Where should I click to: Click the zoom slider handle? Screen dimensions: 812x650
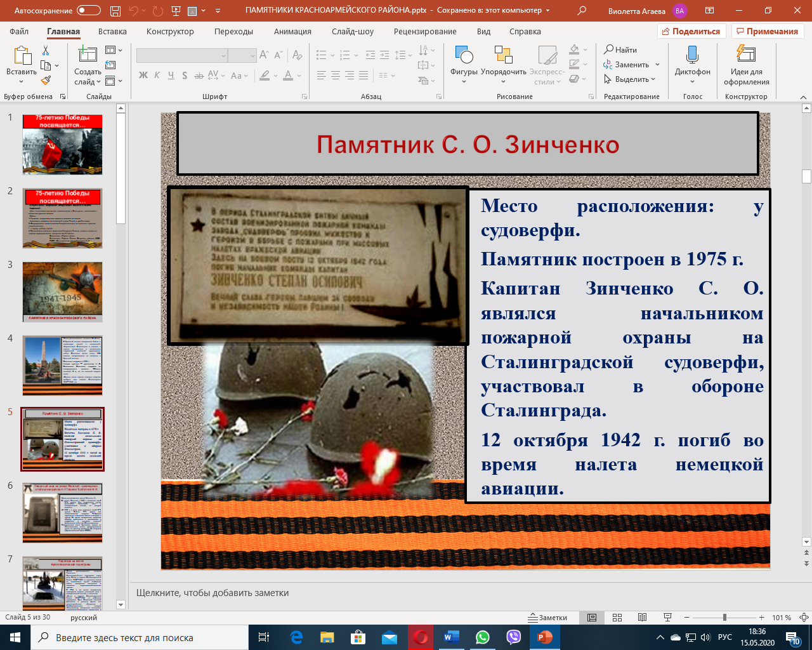724,618
